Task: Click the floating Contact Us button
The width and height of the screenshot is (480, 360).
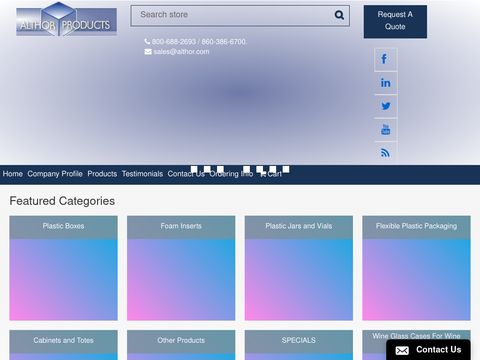Action: (428, 350)
